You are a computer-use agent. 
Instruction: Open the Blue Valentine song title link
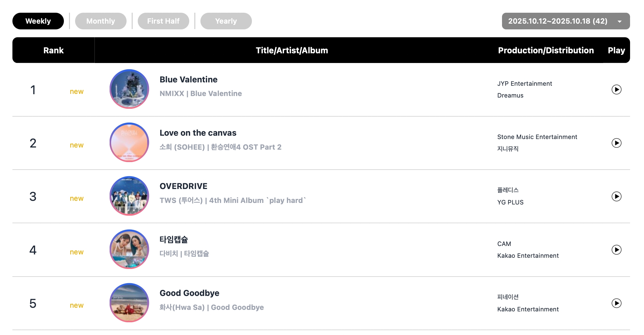click(x=188, y=80)
